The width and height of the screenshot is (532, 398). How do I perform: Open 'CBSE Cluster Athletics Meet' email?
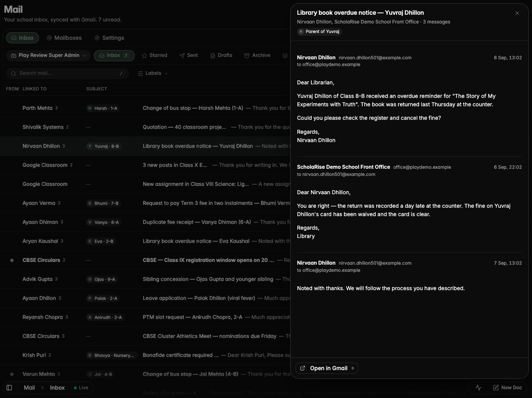tap(145, 336)
